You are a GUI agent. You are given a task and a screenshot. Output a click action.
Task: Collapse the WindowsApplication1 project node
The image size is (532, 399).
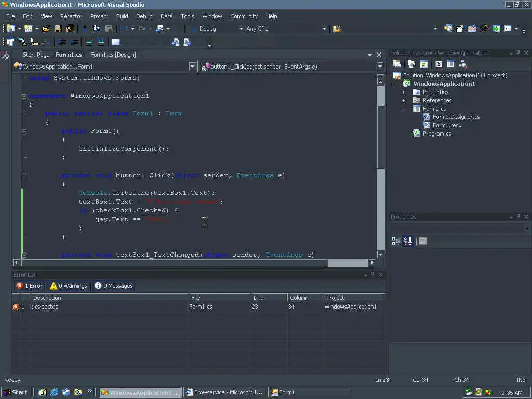pyautogui.click(x=394, y=84)
